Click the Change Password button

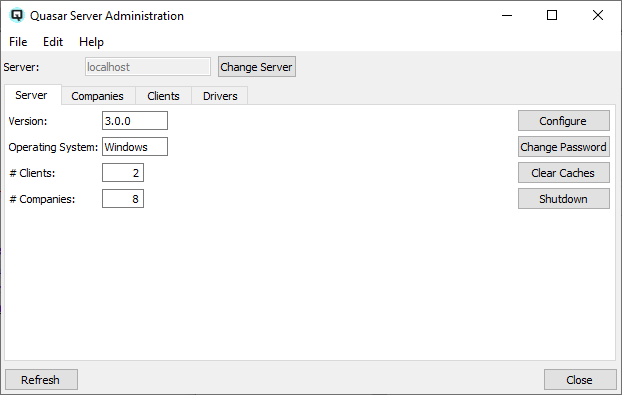(564, 147)
